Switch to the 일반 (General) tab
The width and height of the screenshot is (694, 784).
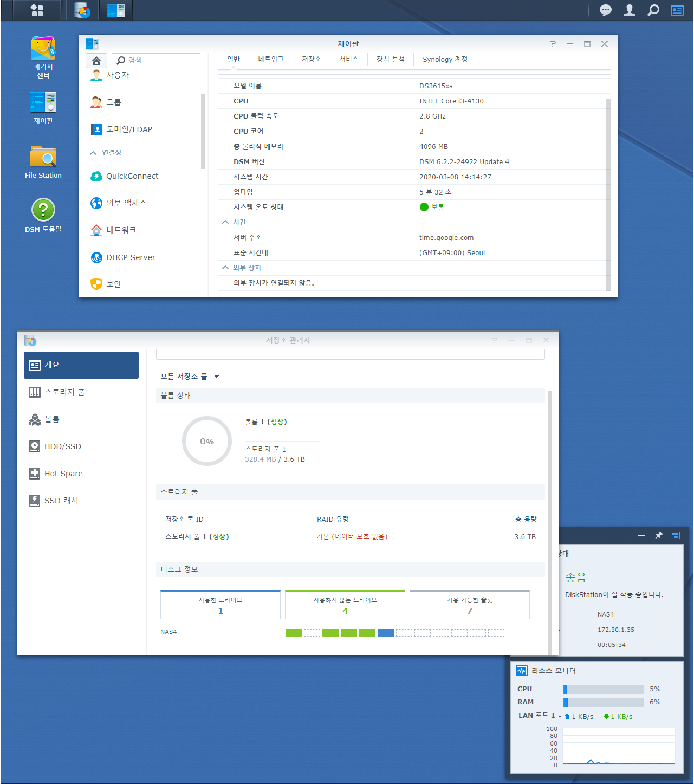click(x=234, y=60)
